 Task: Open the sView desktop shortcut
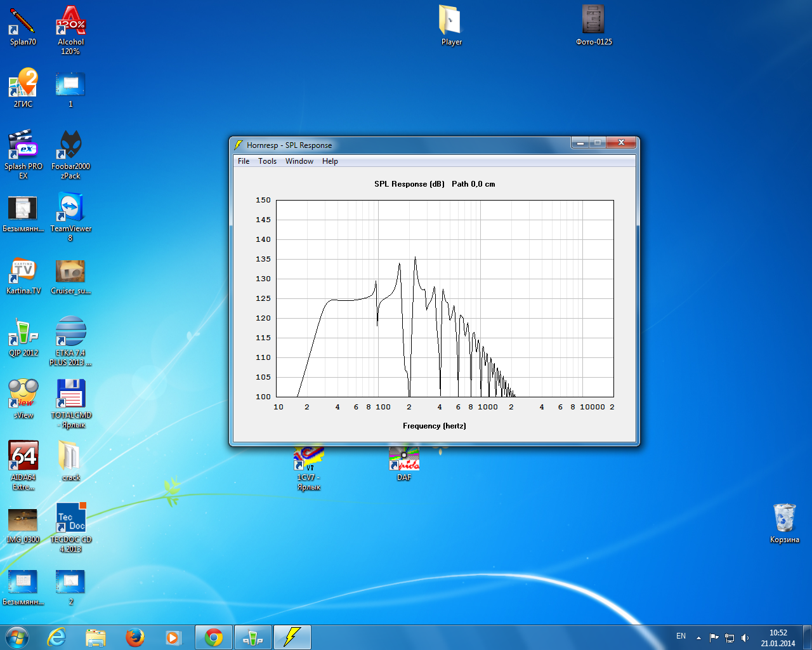(x=23, y=399)
